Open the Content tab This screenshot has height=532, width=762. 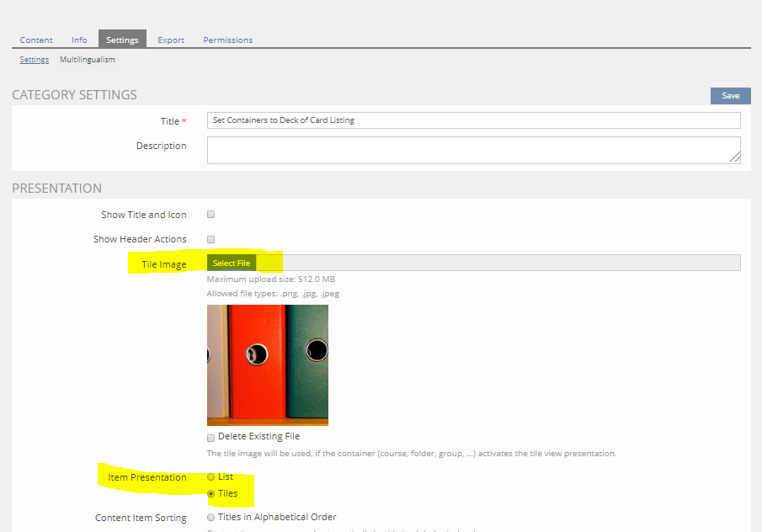tap(36, 40)
